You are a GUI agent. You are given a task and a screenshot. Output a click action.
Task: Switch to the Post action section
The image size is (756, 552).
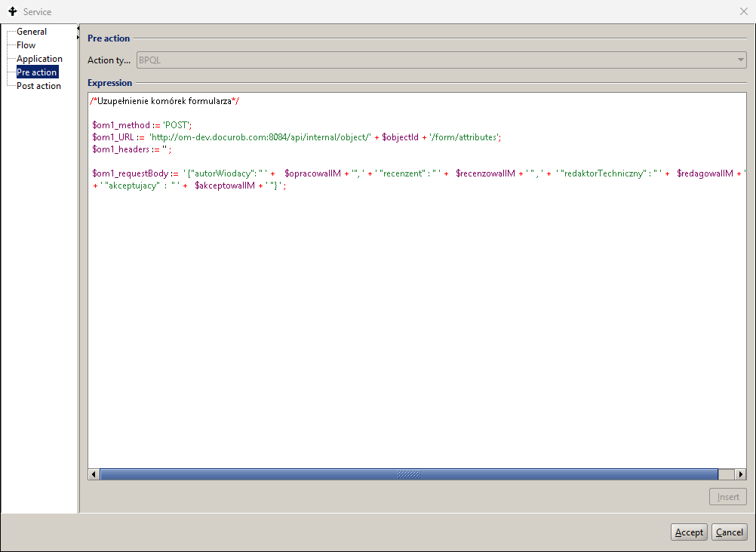pyautogui.click(x=38, y=86)
